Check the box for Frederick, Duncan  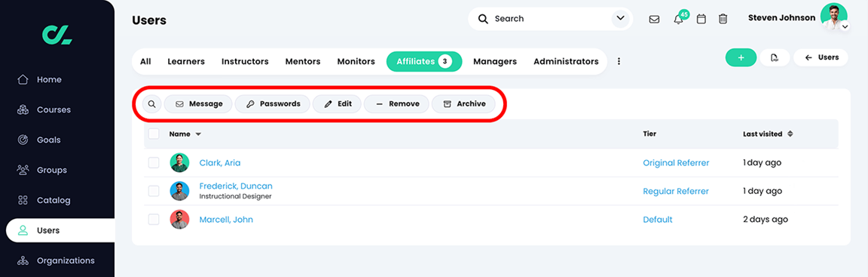pos(154,191)
